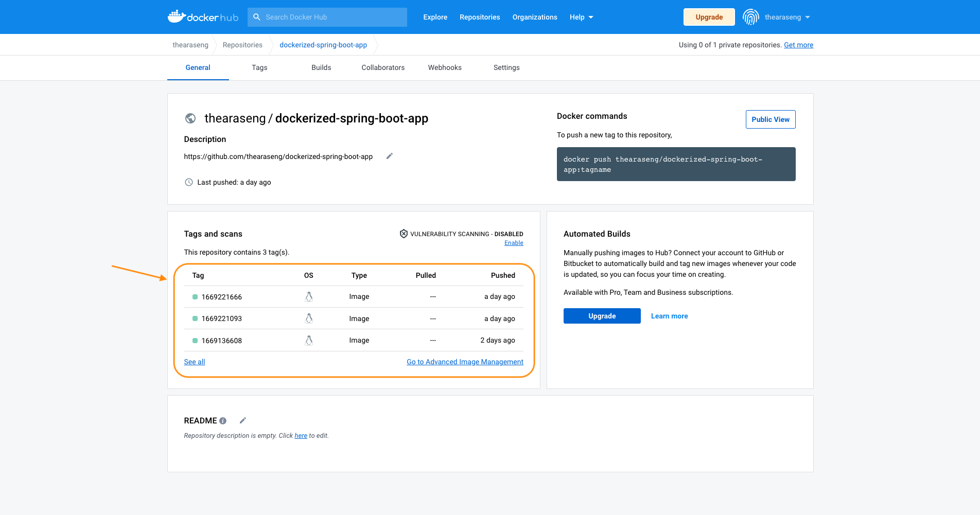This screenshot has width=980, height=515.
Task: Open Go to Advanced Image Management link
Action: pos(465,362)
